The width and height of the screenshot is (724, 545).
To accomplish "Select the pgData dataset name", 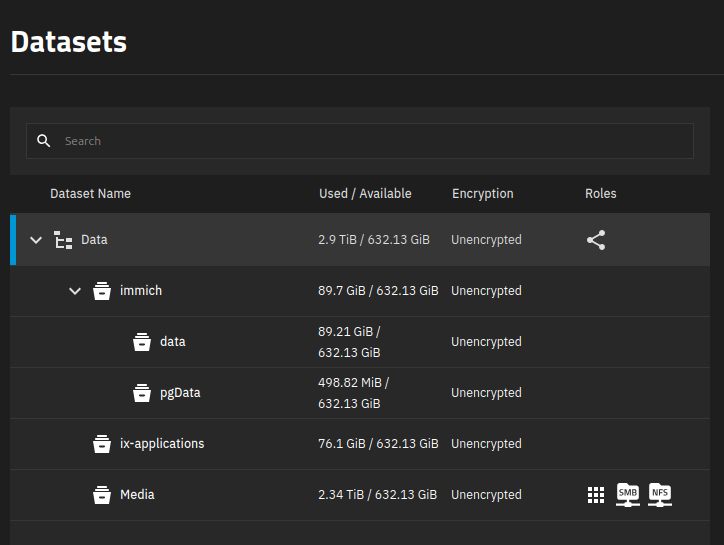I will coord(180,393).
